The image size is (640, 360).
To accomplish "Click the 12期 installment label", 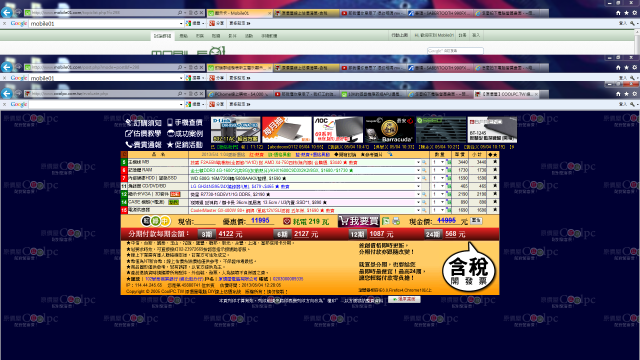I will point(357,234).
